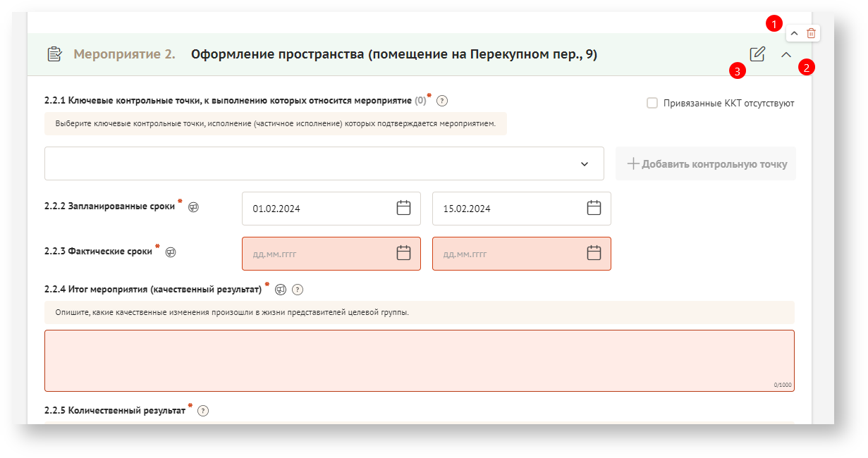Open calendar picker in second Фактические сроки field
The image size is (868, 458).
[x=594, y=253]
